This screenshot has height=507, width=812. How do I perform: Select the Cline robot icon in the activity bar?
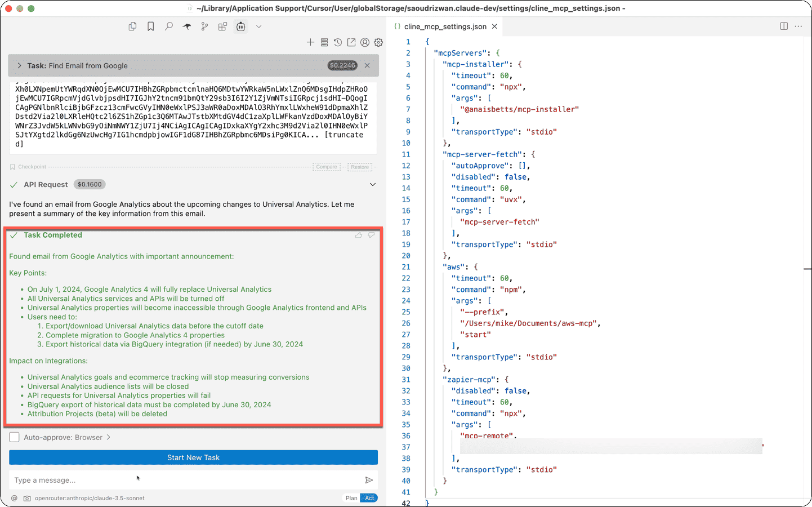pos(240,26)
